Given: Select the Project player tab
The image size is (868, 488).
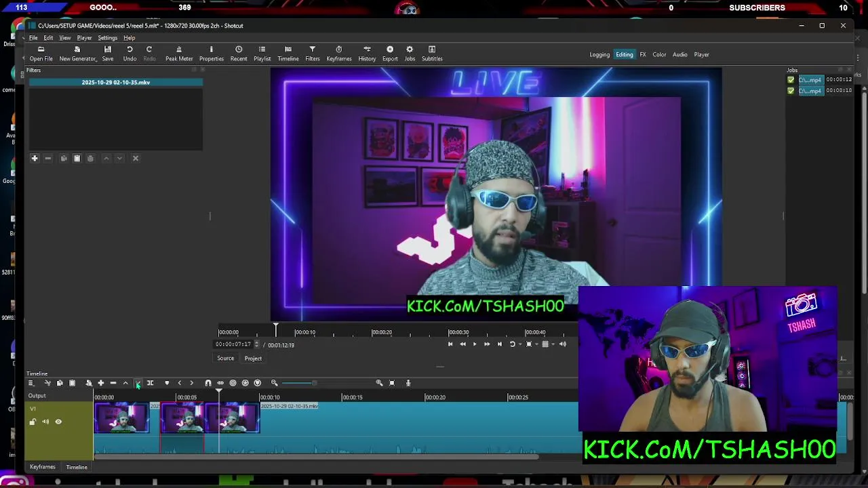Looking at the screenshot, I should (253, 359).
